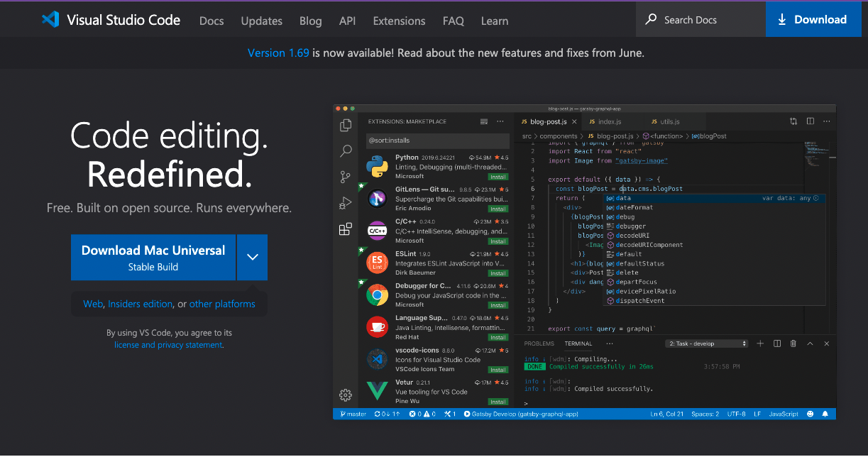Open the Docs navigation item
This screenshot has width=868, height=457.
pyautogui.click(x=211, y=21)
